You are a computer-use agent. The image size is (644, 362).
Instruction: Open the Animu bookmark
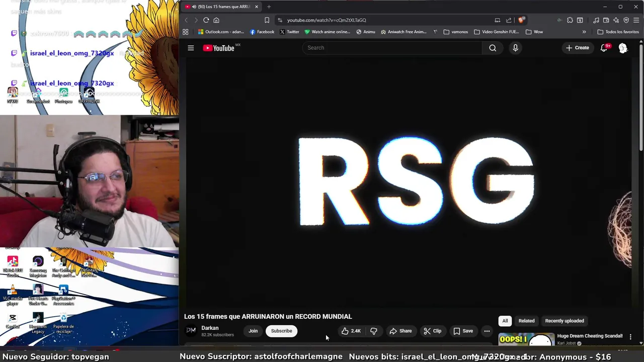pyautogui.click(x=366, y=32)
